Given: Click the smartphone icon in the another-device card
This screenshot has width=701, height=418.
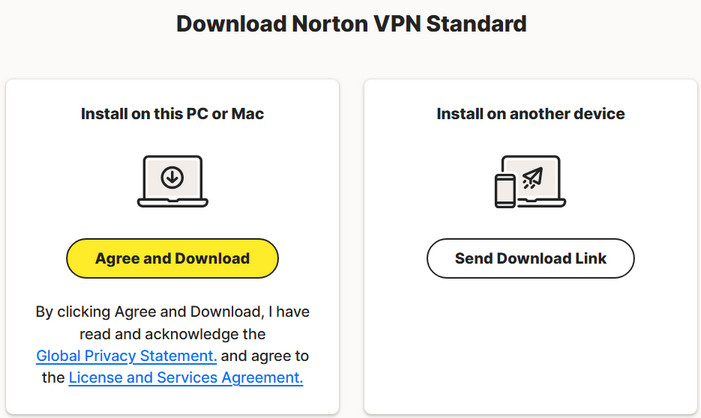Looking at the screenshot, I should 504,190.
